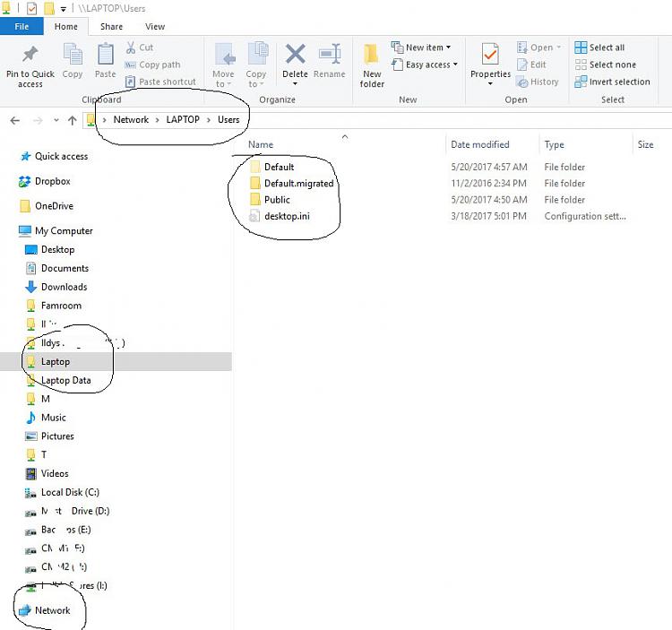The image size is (672, 630).
Task: Open the File menu tab
Action: [x=22, y=27]
